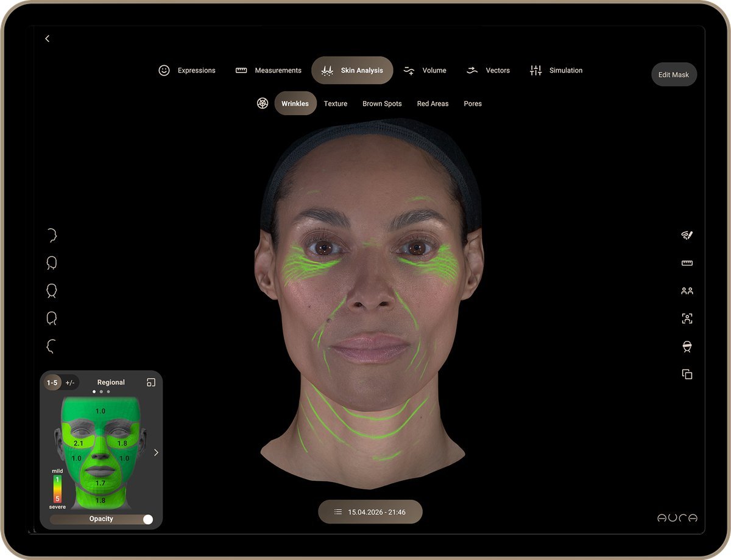
Task: Select the first page dot under Regional
Action: pos(94,392)
